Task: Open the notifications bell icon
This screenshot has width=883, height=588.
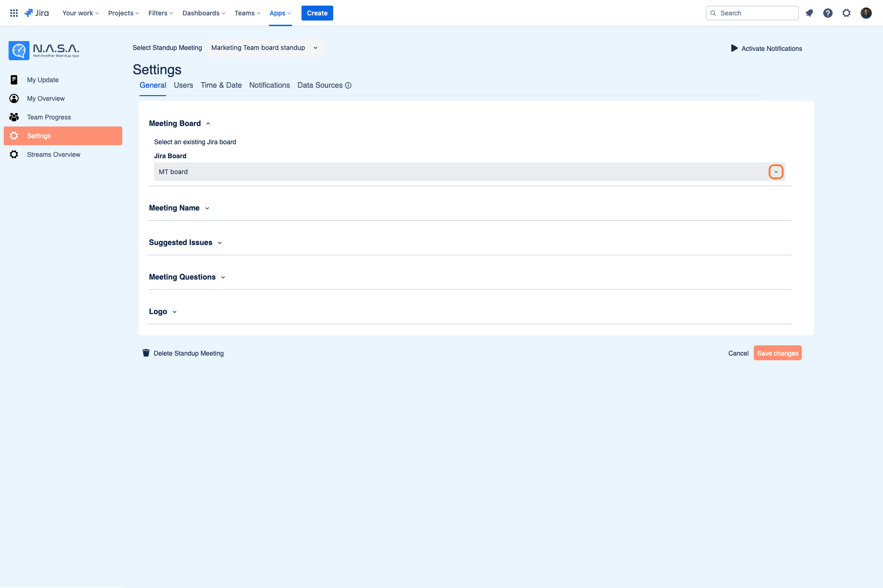Action: [x=809, y=13]
